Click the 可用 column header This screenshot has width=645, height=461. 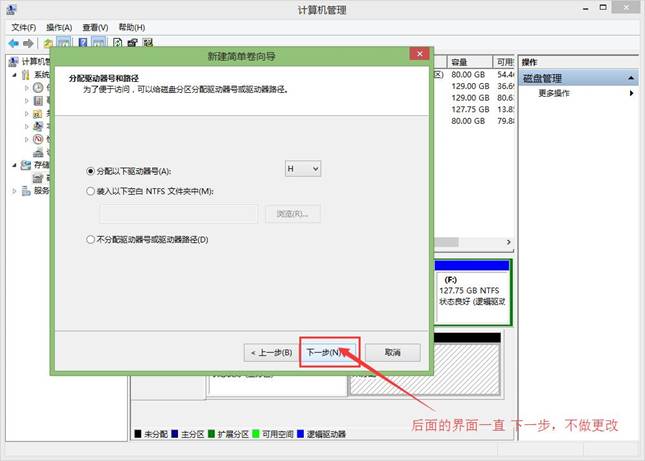click(504, 62)
